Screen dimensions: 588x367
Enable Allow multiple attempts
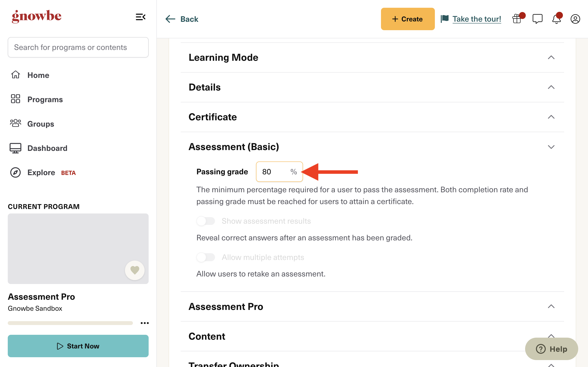206,257
